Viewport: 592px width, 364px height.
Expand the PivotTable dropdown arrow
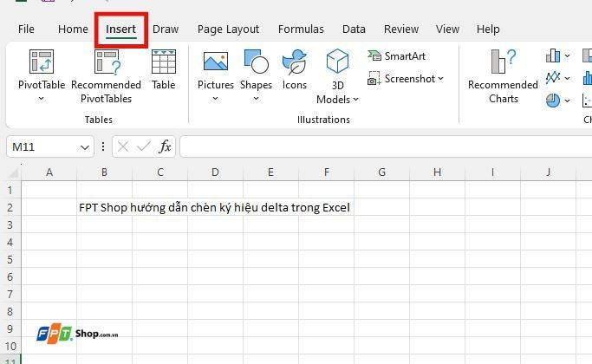(41, 99)
